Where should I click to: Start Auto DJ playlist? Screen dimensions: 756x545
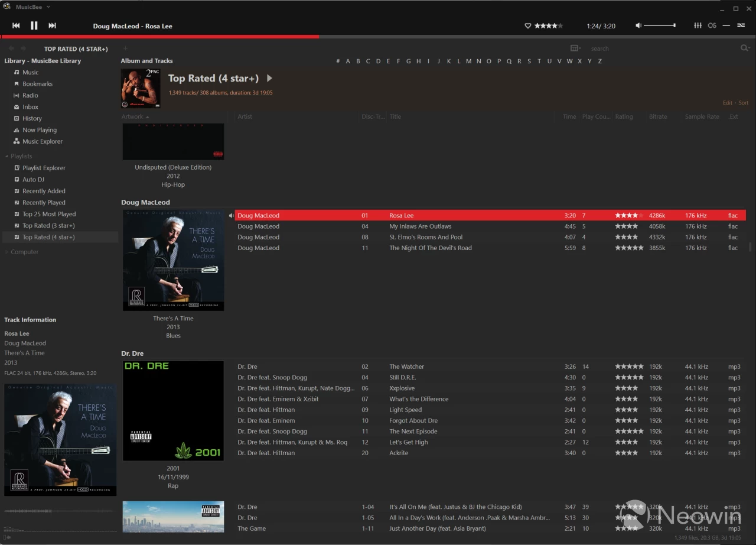[x=33, y=180]
